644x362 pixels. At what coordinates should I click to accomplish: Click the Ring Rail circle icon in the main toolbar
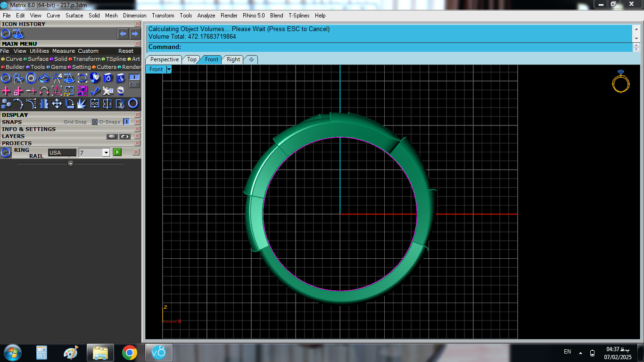pyautogui.click(x=6, y=78)
